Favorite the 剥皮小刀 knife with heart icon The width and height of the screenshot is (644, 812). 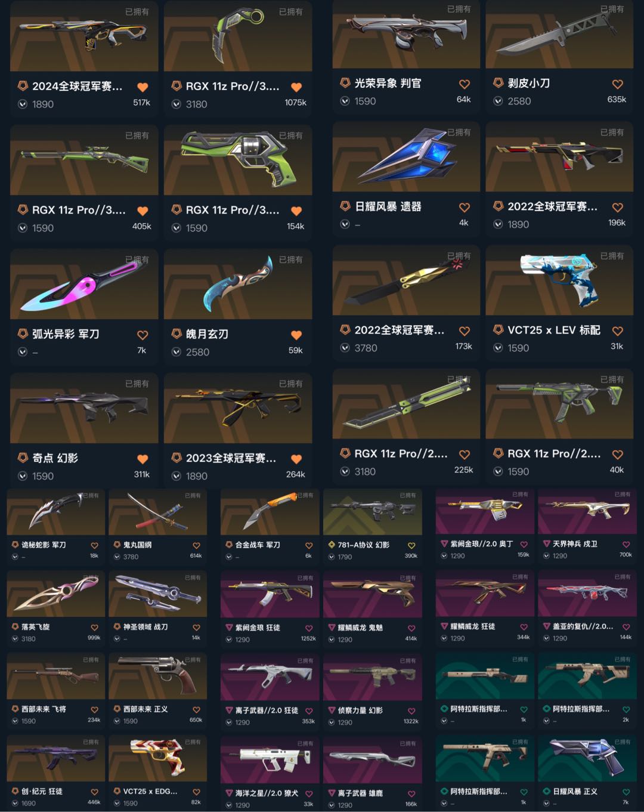(618, 84)
